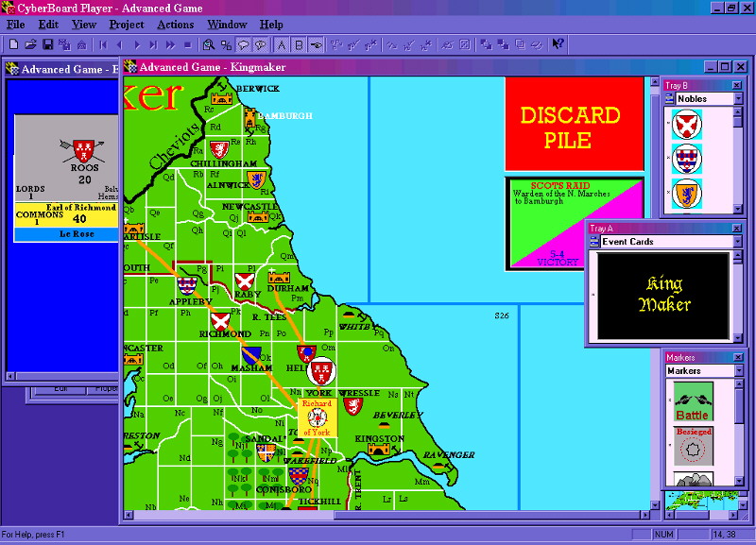Viewport: 756px width, 545px height.
Task: Toggle the first speech bubble toolbar icon
Action: pyautogui.click(x=244, y=44)
